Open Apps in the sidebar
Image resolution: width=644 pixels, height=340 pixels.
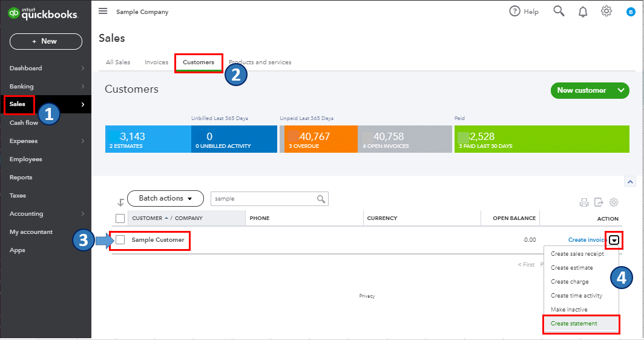coord(17,250)
